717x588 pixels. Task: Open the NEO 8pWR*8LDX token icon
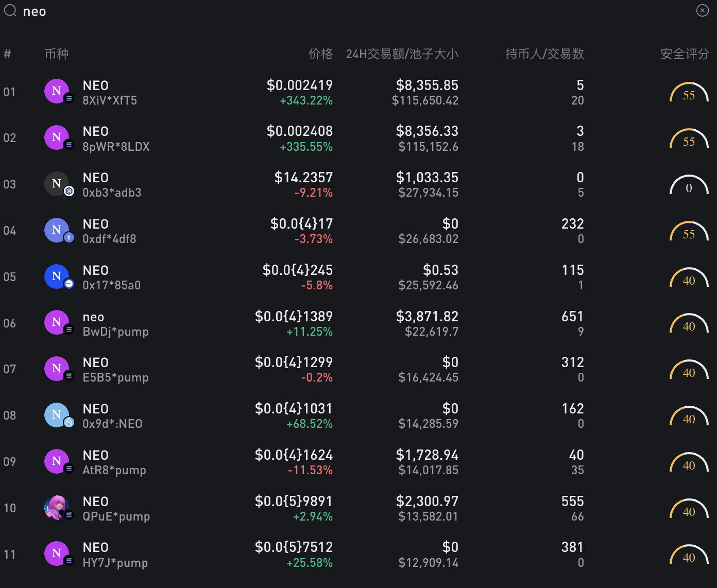tap(57, 137)
